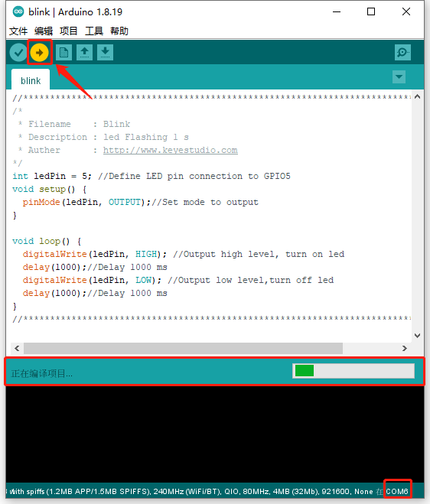
Task: Click the editor scroll down arrow
Action: point(418,336)
